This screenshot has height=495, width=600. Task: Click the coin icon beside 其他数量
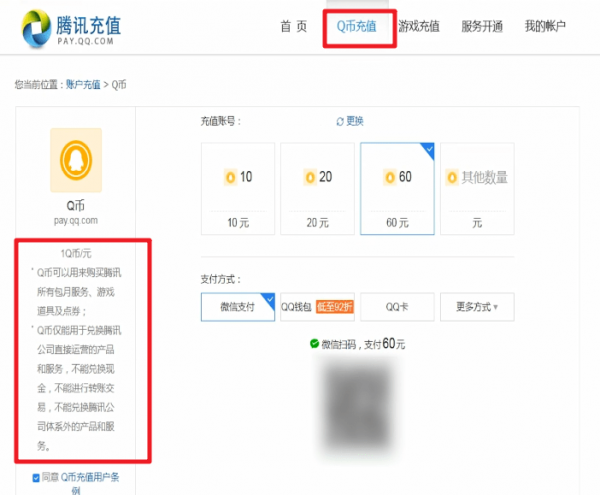point(452,177)
